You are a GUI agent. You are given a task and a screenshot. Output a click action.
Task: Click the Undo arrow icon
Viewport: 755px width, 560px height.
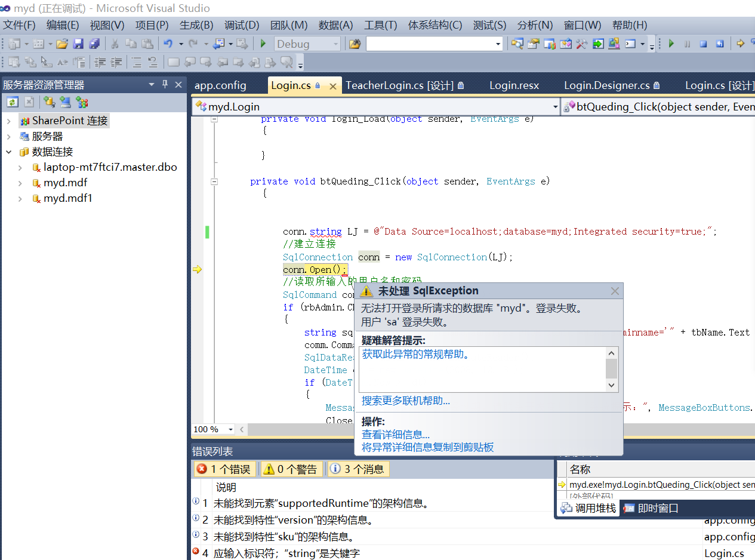pyautogui.click(x=168, y=44)
